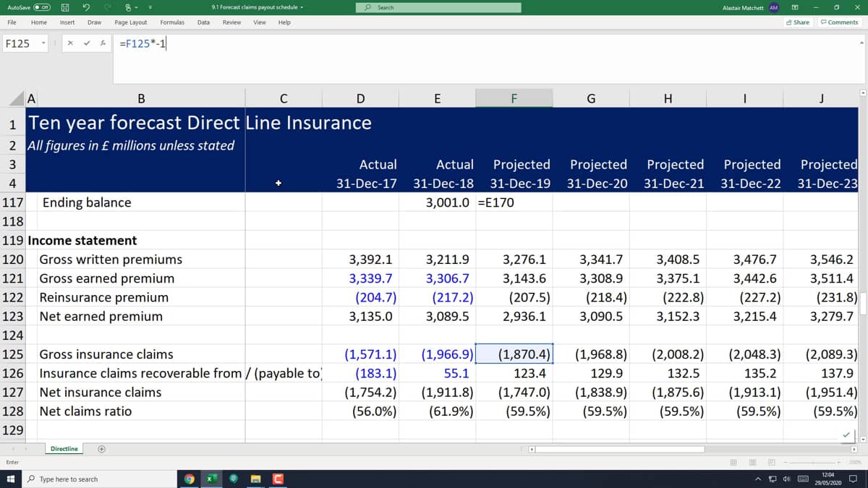Open Google Chrome from taskbar

(190, 479)
